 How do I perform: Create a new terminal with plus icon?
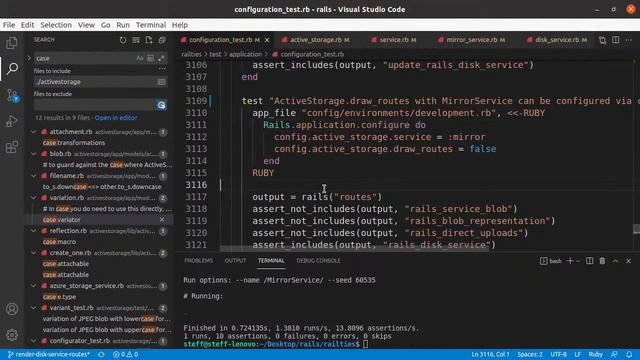pos(570,261)
